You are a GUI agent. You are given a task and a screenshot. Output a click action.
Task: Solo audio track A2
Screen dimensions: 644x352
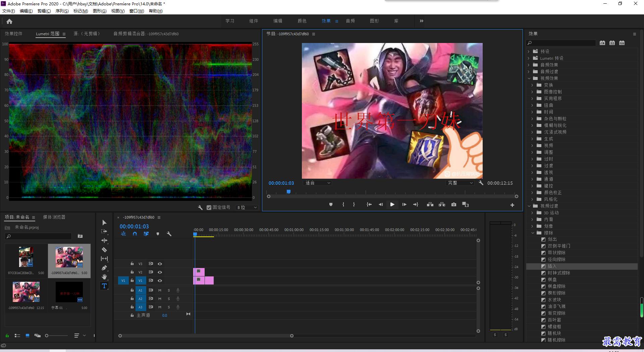click(x=169, y=299)
